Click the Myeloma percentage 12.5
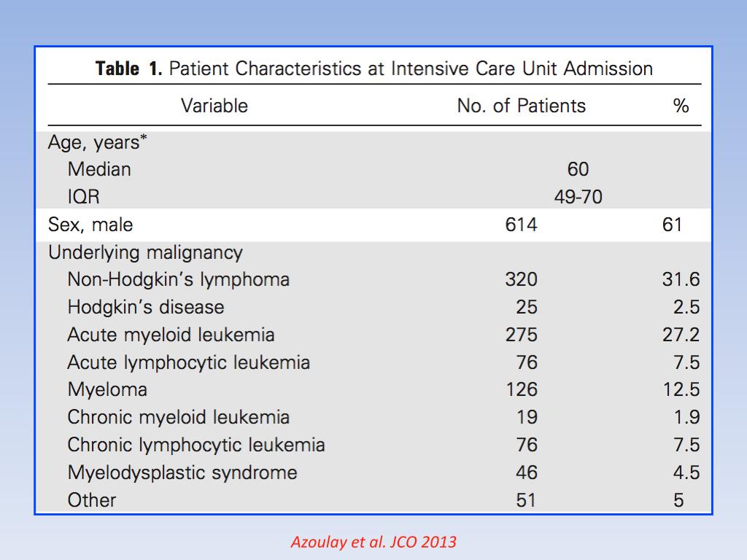 [x=681, y=389]
